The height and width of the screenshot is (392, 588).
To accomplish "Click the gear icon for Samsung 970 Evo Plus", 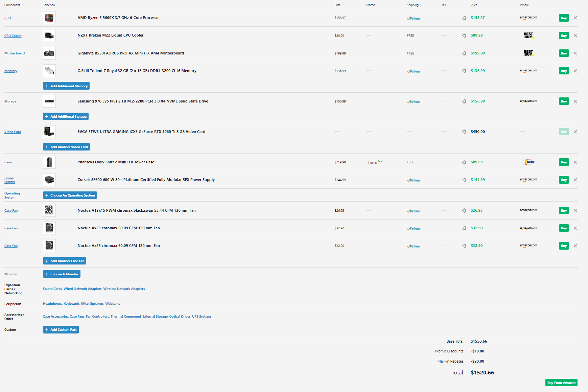I will click(x=464, y=101).
